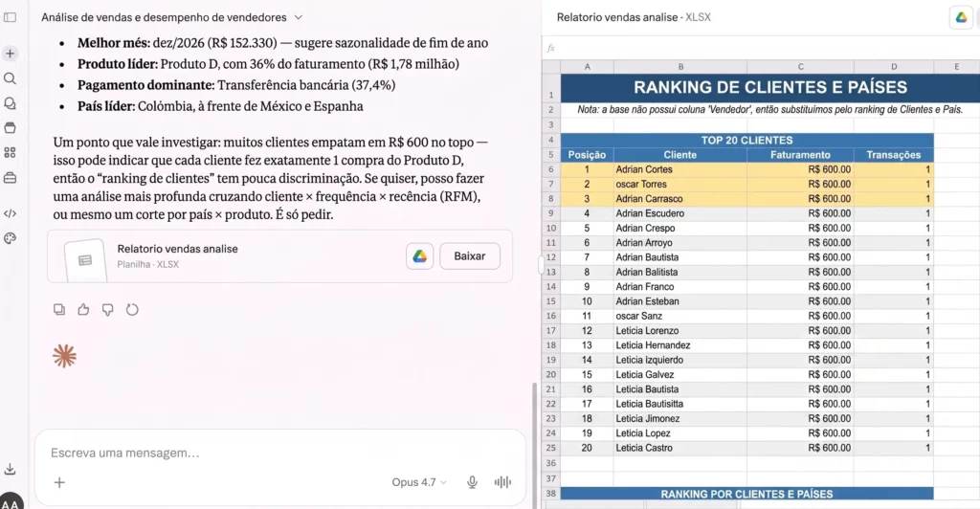
Task: Give thumbs down to the response
Action: 107,310
